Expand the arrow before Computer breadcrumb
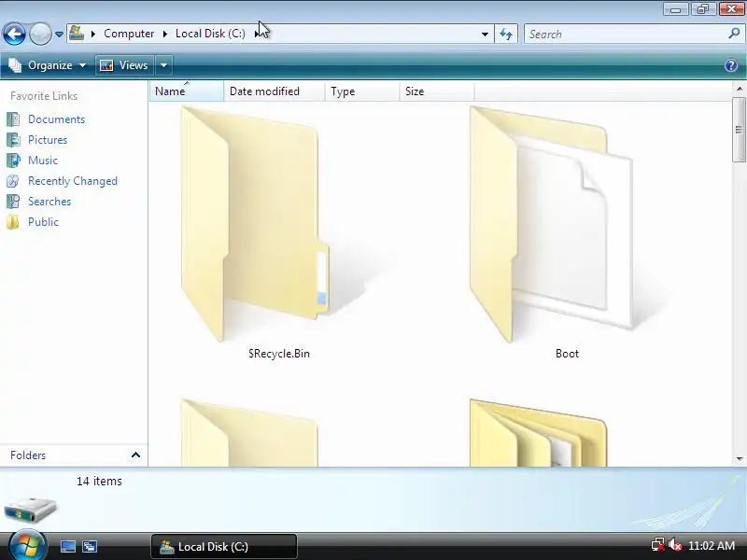Viewport: 747px width, 560px height. pos(93,34)
